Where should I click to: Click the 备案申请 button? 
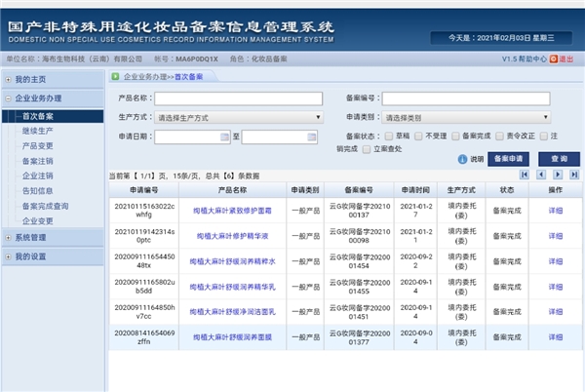point(508,159)
